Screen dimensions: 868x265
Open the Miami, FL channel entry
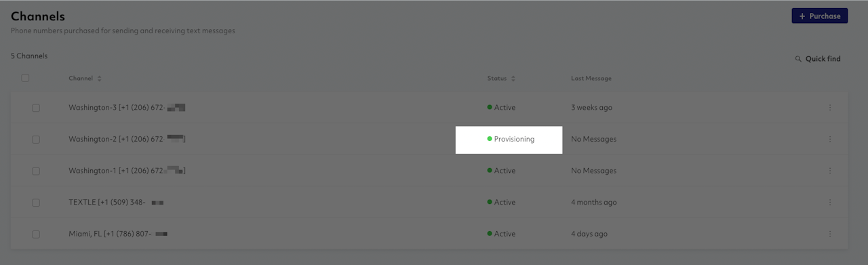[429, 234]
